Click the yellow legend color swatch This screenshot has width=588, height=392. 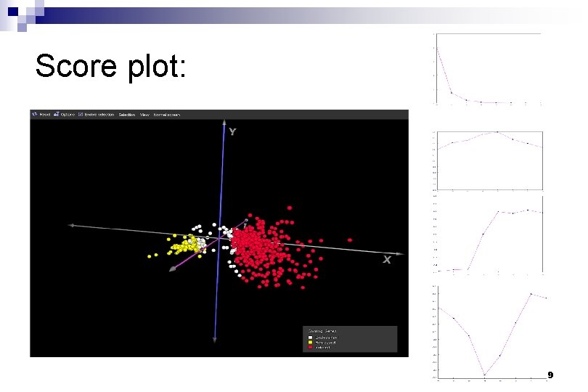[x=310, y=343]
